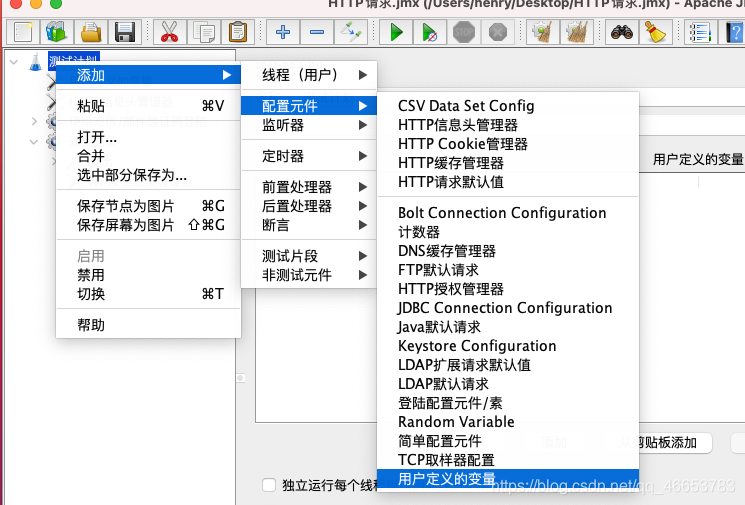This screenshot has height=505, width=745.
Task: Choose 保存屏幕为图片 menu entry
Action: (x=148, y=225)
